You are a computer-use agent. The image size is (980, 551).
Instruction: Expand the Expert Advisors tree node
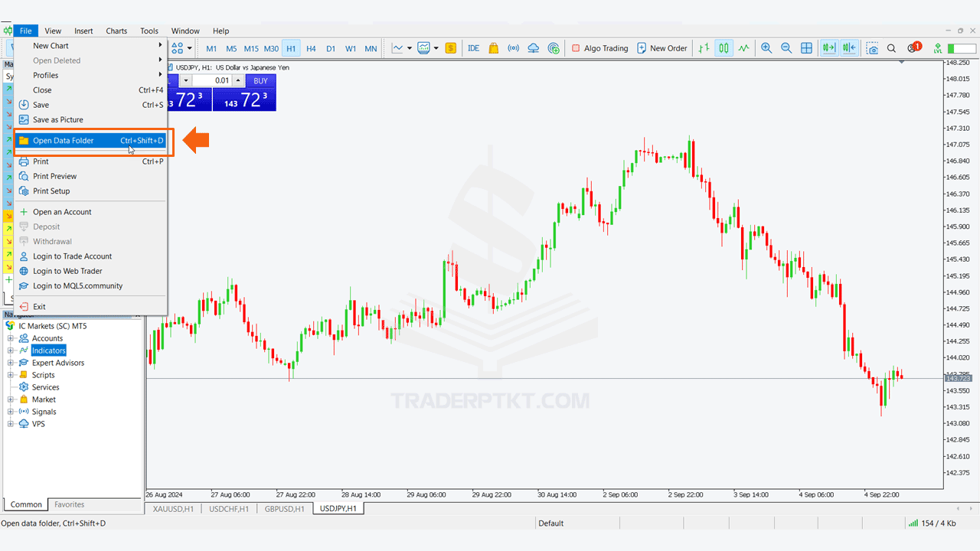tap(11, 363)
